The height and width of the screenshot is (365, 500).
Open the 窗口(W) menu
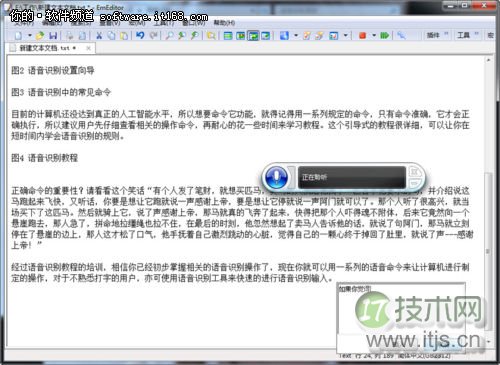tap(194, 23)
